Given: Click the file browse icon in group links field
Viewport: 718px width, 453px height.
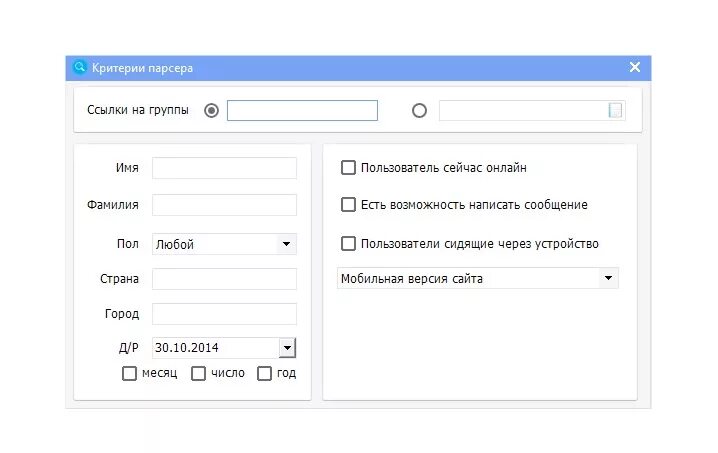Looking at the screenshot, I should click(615, 110).
